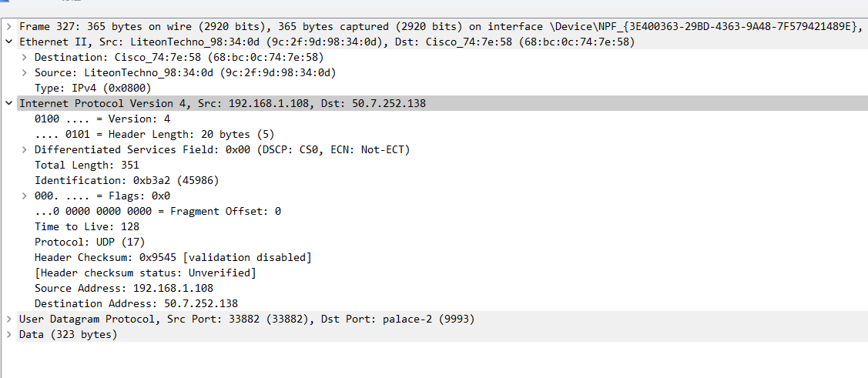868x378 pixels.
Task: Expand the Source LiteonTechno field
Action: 25,72
